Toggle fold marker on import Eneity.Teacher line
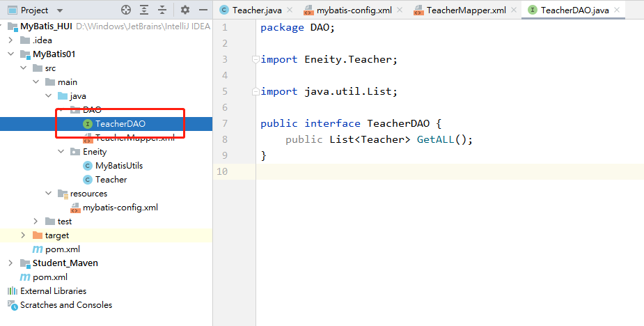Image resolution: width=644 pixels, height=326 pixels. coord(256,60)
